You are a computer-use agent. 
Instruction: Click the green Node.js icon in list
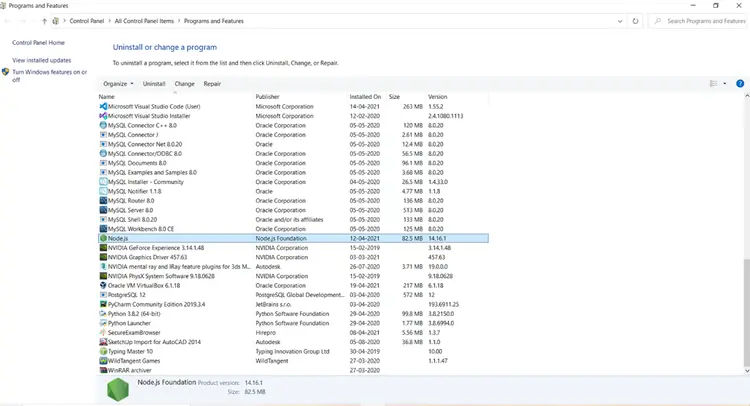[103, 238]
